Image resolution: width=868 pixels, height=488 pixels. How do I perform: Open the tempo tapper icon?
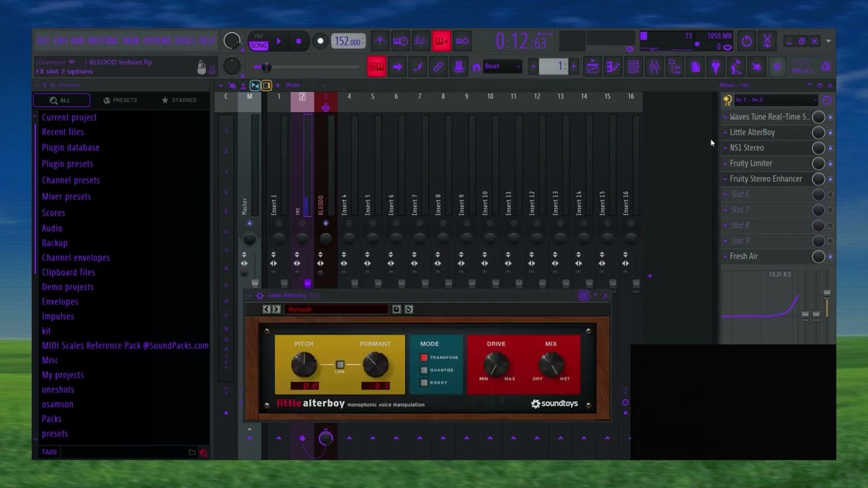(x=736, y=66)
